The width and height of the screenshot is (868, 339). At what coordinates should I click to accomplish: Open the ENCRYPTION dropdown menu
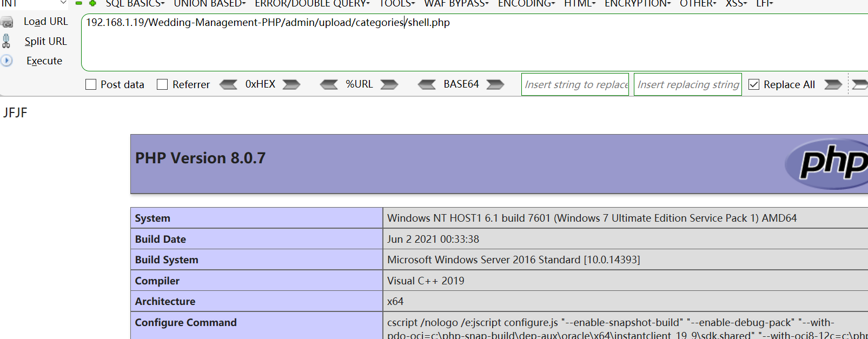click(x=638, y=4)
